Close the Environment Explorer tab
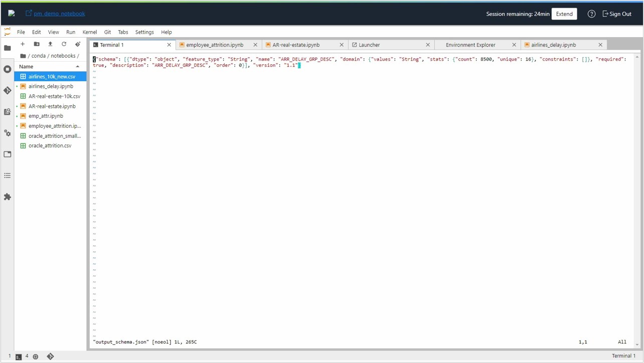The height and width of the screenshot is (363, 644). tap(514, 45)
